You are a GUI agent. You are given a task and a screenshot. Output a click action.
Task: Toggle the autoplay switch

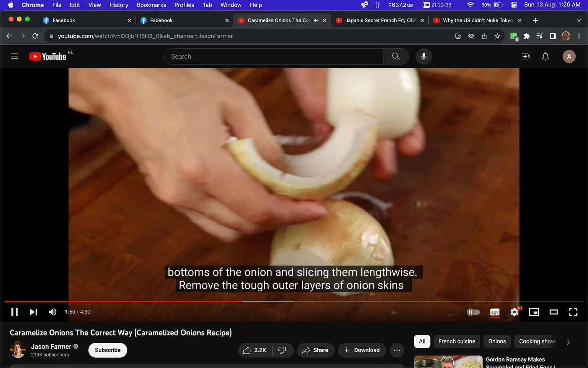point(474,312)
